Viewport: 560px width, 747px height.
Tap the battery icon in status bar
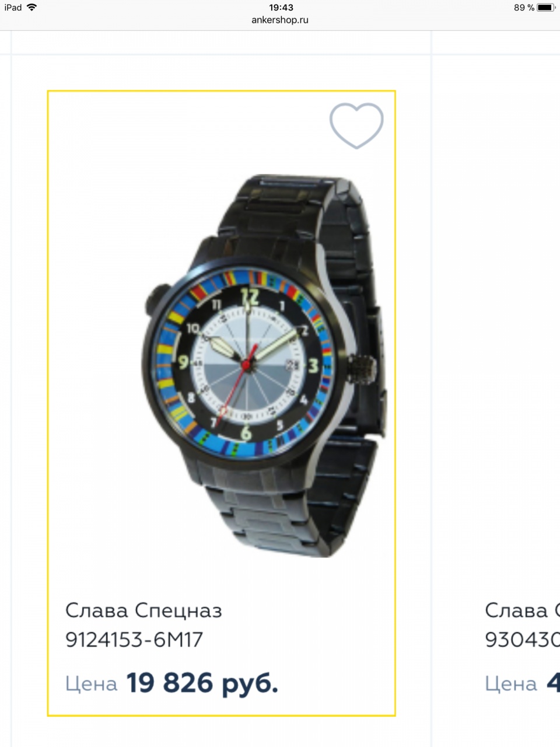[x=546, y=8]
